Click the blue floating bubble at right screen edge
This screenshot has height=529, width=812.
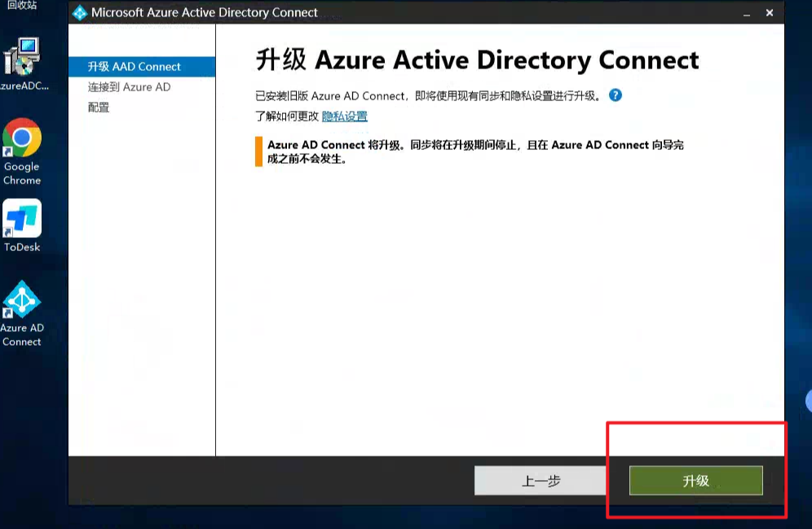point(808,399)
